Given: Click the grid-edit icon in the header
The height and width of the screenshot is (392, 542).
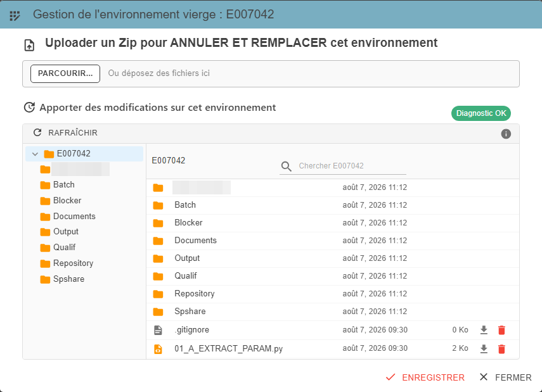Looking at the screenshot, I should point(15,16).
